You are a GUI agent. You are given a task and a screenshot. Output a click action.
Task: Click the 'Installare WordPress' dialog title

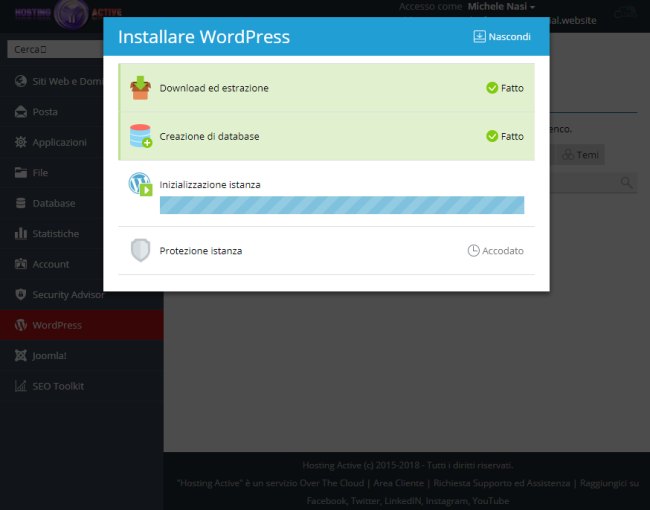point(204,36)
